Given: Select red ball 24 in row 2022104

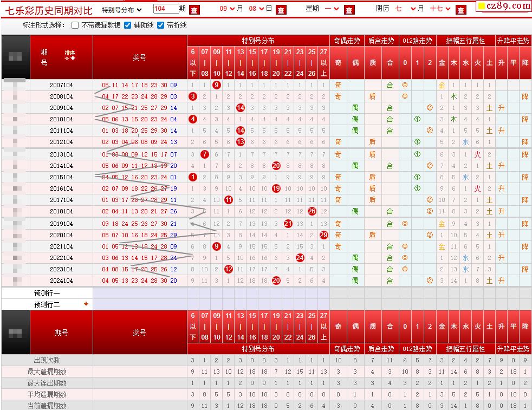Looking at the screenshot, I should coord(300,257).
